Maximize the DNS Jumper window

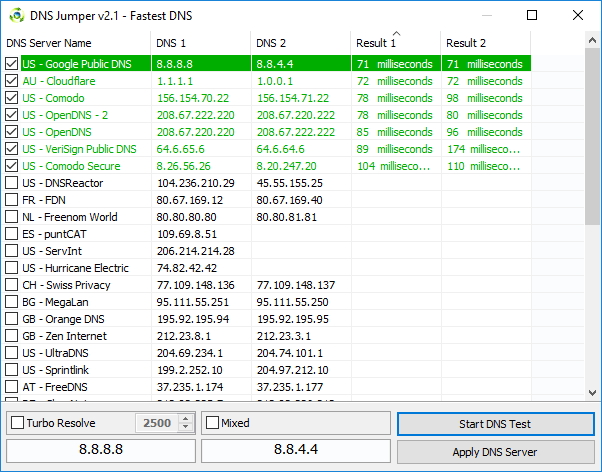[x=532, y=15]
